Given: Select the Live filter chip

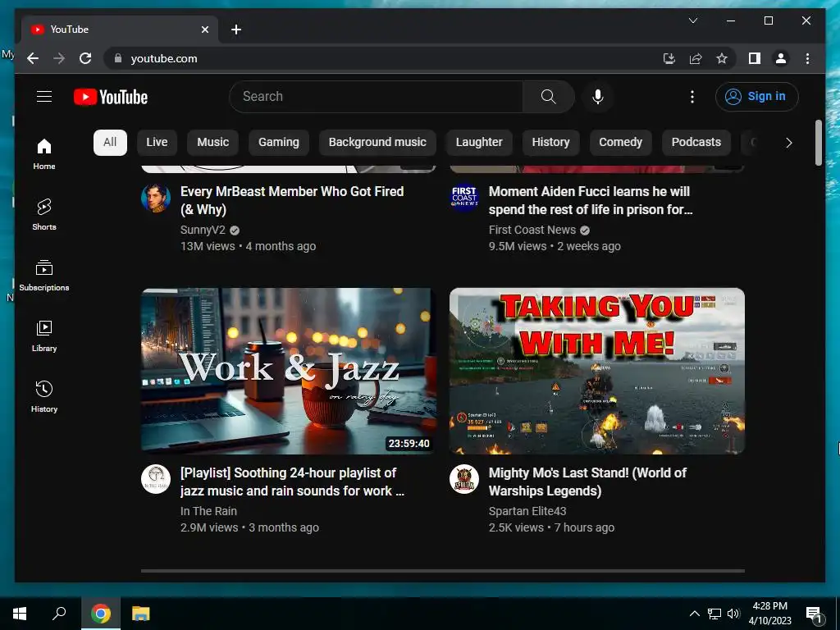Looking at the screenshot, I should (x=157, y=142).
